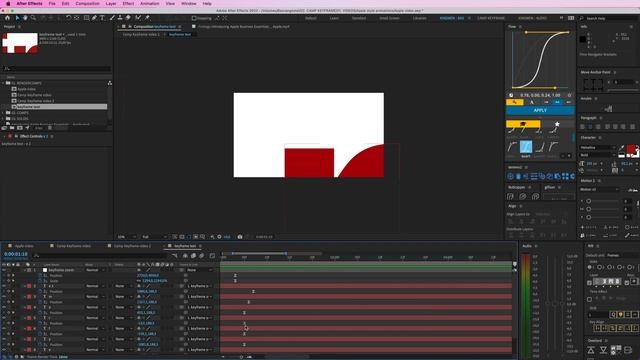Open the Bold font style dropdown
Viewport: 640px width, 360px height.
coord(598,155)
